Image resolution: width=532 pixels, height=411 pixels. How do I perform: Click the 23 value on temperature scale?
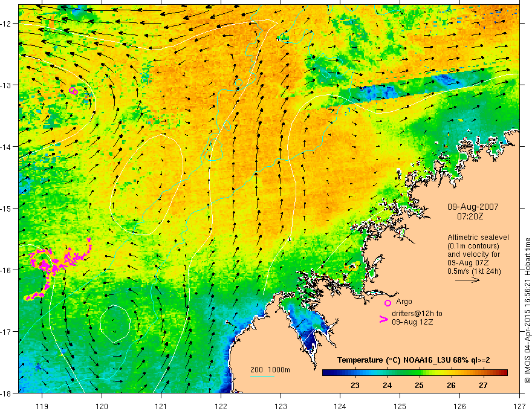pyautogui.click(x=355, y=385)
